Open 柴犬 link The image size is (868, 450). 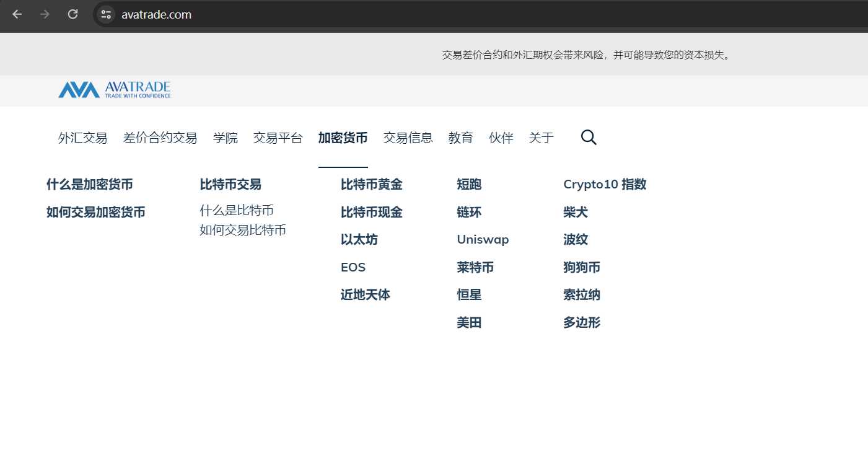point(576,213)
